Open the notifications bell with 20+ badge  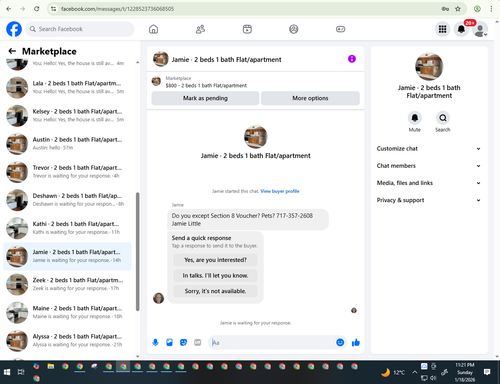click(461, 29)
